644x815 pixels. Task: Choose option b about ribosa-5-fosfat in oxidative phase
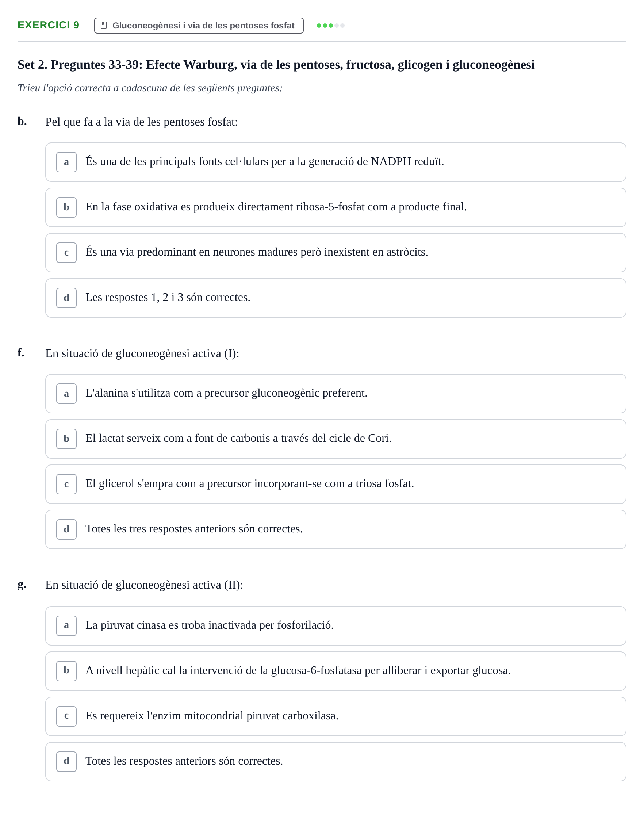click(x=336, y=207)
